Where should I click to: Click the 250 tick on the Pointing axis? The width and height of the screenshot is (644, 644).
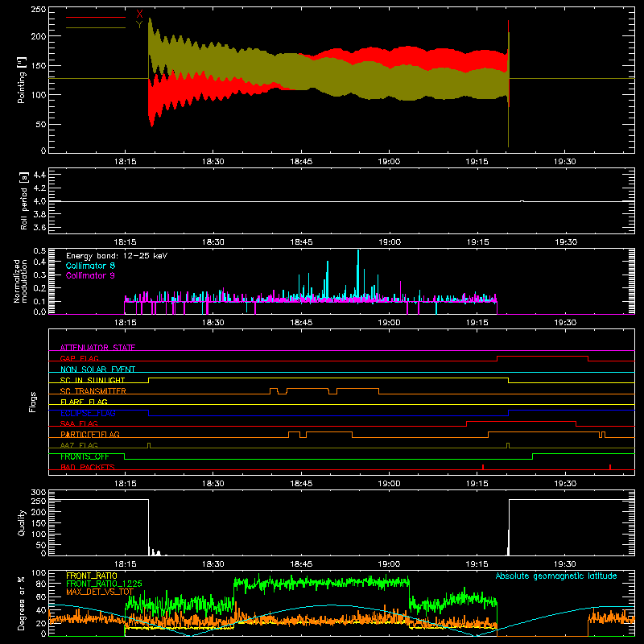[38, 9]
